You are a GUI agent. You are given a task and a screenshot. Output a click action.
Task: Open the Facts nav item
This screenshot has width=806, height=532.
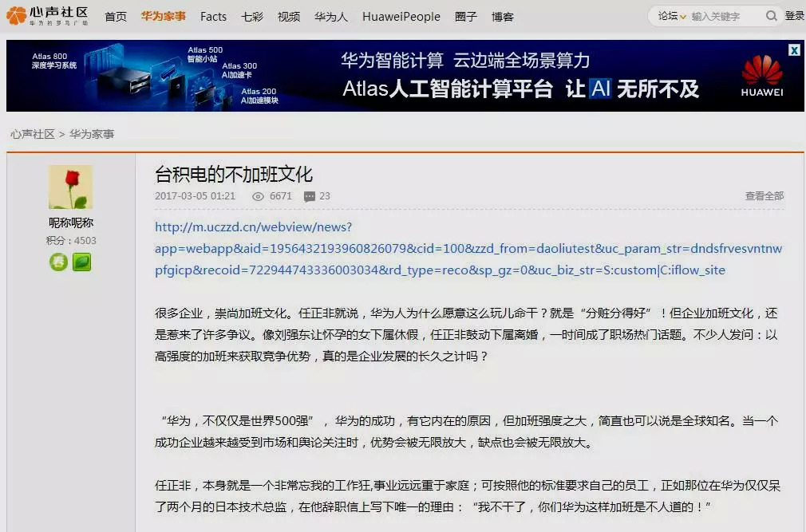pos(213,17)
